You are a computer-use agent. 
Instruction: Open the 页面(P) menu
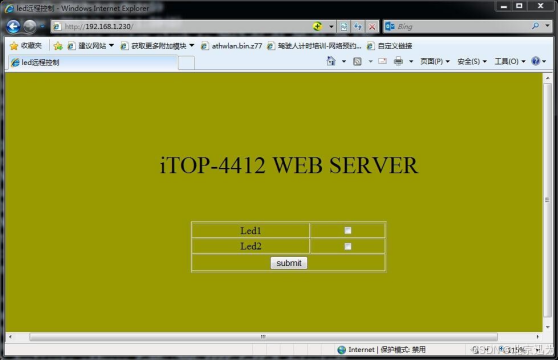tap(435, 62)
